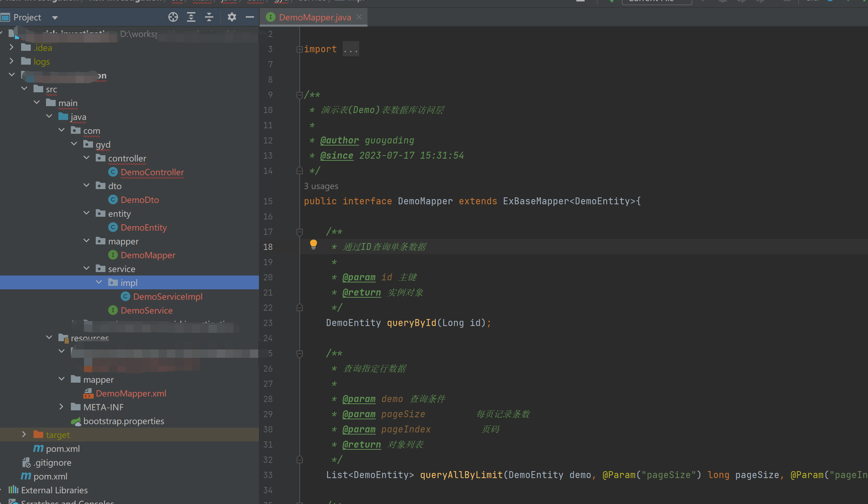Viewport: 868px width, 504px height.
Task: Expand the folded import block
Action: tap(299, 49)
